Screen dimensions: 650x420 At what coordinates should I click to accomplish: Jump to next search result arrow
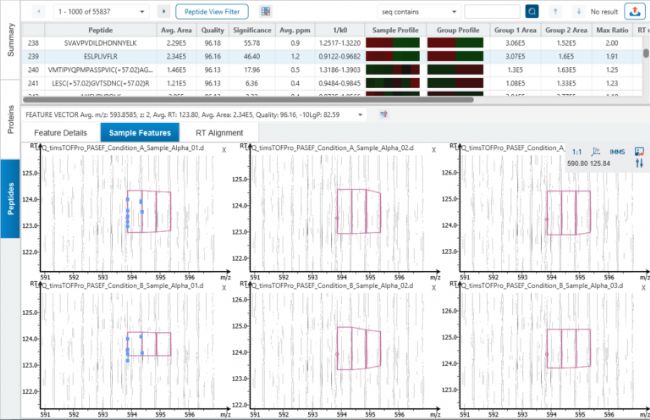(579, 11)
